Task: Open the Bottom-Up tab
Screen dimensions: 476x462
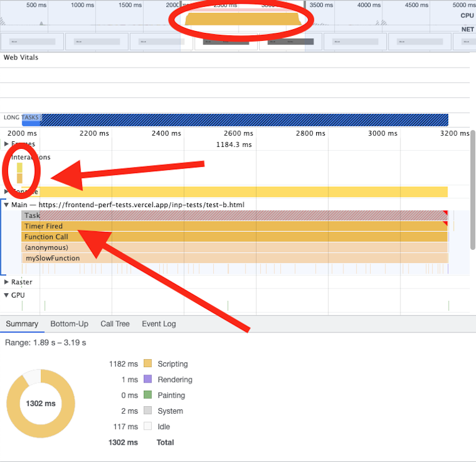Action: pos(69,324)
